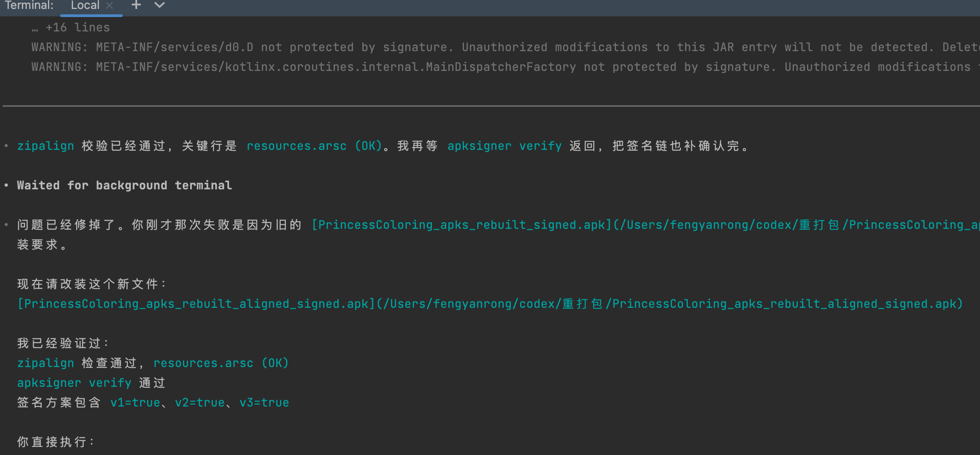The height and width of the screenshot is (455, 980).
Task: Click the '现在请改装这个新文件：' line
Action: coord(91,284)
